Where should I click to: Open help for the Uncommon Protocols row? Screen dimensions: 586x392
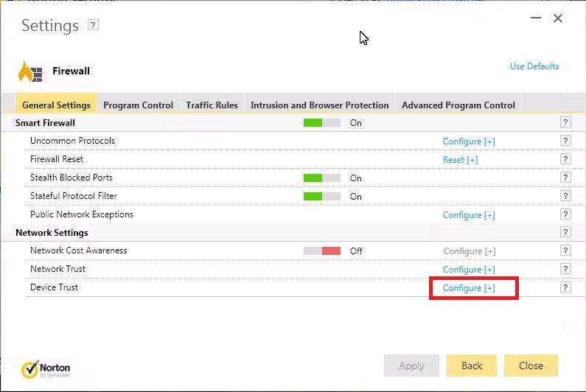coord(565,141)
